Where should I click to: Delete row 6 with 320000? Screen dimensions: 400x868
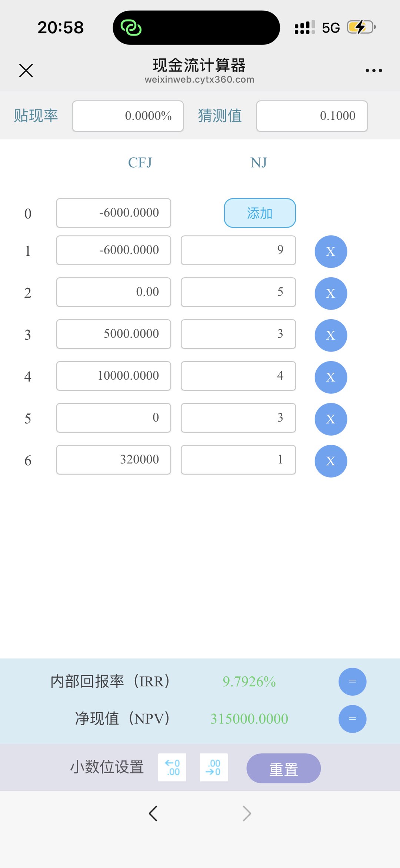(331, 461)
